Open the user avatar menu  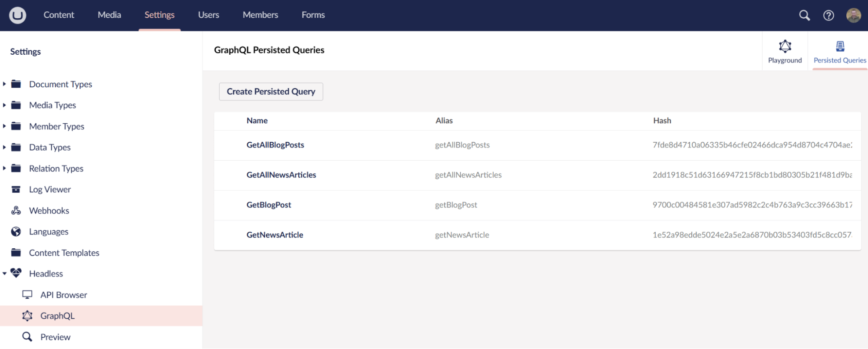pos(854,15)
